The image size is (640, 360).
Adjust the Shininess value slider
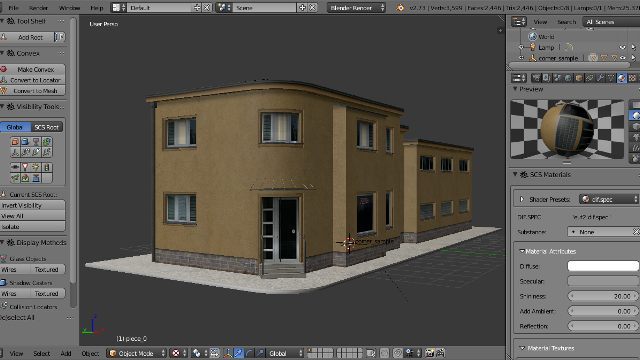603,296
